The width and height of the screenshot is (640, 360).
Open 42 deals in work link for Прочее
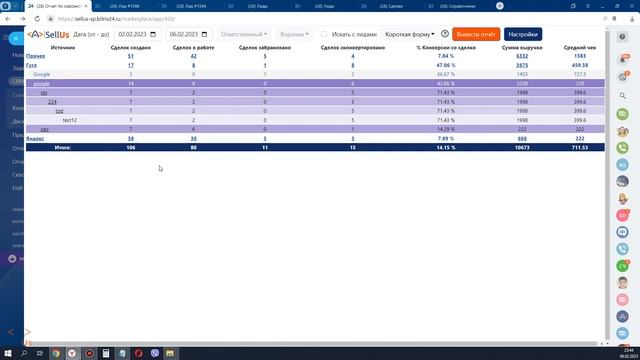pyautogui.click(x=193, y=56)
